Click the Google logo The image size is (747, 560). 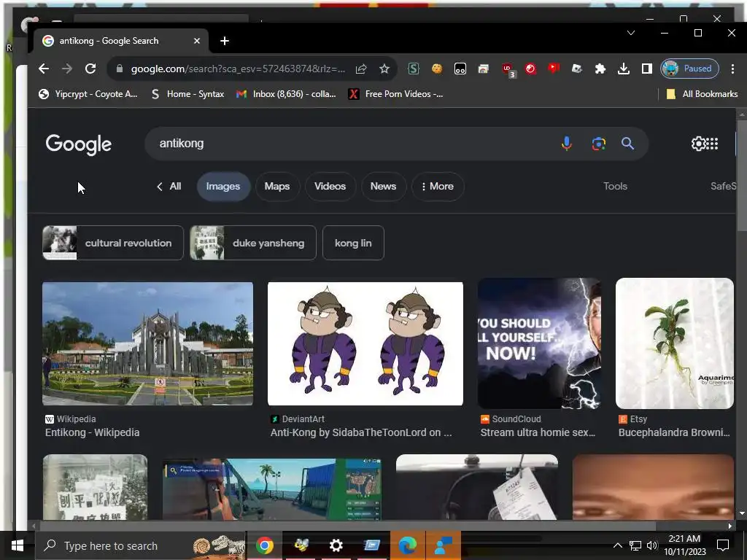pos(79,144)
